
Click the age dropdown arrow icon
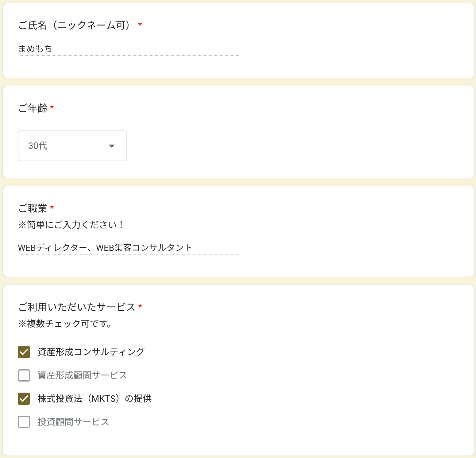(x=112, y=146)
